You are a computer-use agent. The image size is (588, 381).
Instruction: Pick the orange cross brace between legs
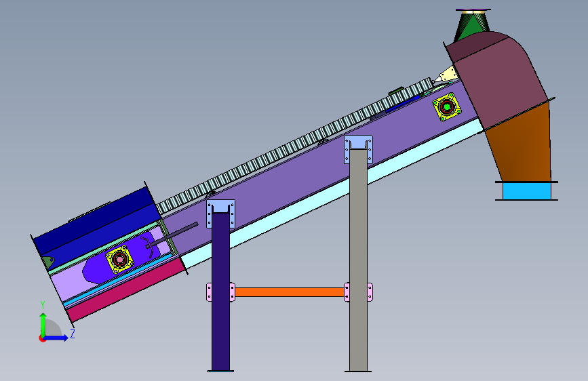point(290,292)
